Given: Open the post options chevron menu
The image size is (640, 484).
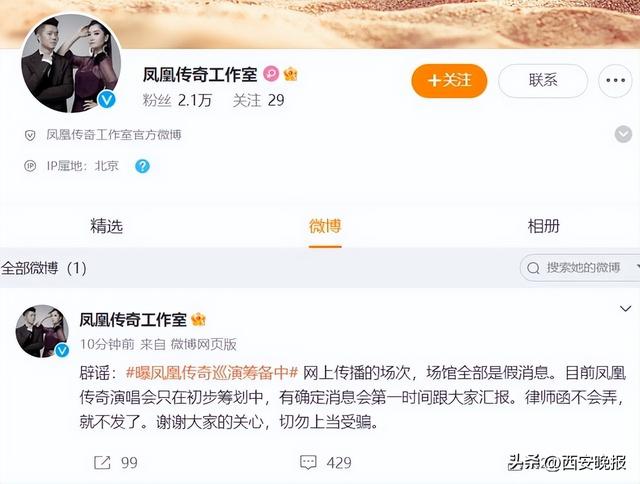Looking at the screenshot, I should [625, 309].
